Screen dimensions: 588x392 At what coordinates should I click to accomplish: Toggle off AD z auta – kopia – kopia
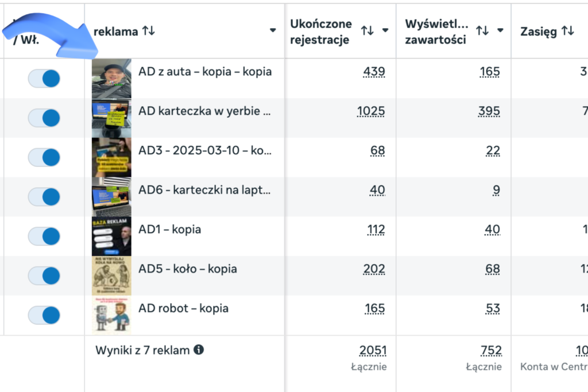coord(44,79)
